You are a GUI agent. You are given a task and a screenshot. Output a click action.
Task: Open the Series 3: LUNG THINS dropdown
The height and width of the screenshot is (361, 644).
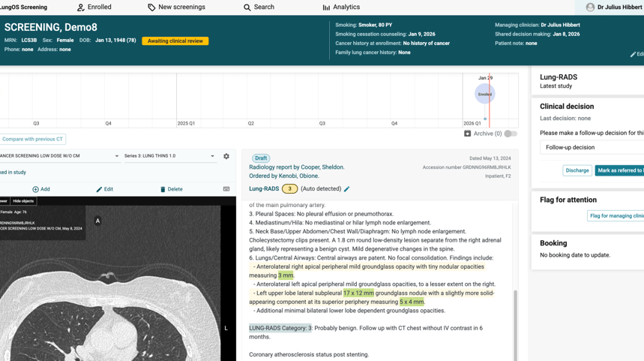pyautogui.click(x=169, y=156)
